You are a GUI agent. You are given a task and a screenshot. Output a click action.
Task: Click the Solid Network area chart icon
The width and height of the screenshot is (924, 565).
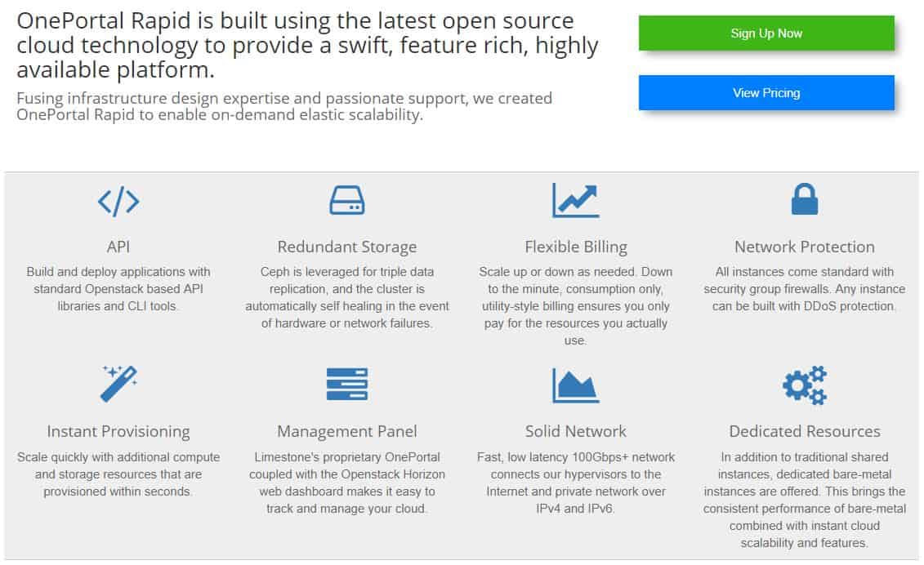coord(576,385)
